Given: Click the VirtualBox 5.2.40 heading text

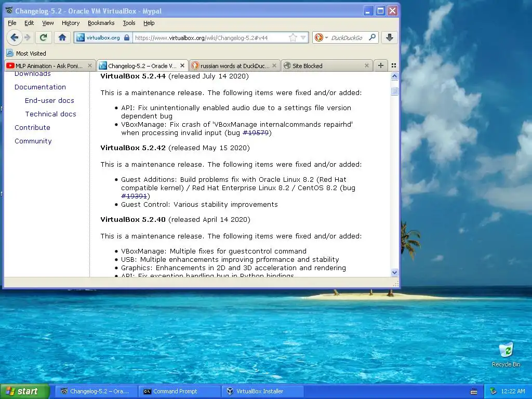Looking at the screenshot, I should [x=133, y=220].
